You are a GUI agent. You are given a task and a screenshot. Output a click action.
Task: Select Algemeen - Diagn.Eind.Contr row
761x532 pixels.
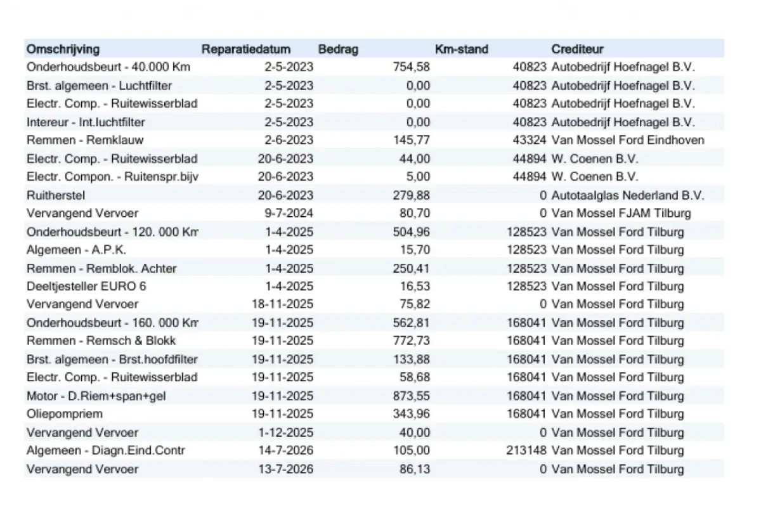(x=374, y=451)
